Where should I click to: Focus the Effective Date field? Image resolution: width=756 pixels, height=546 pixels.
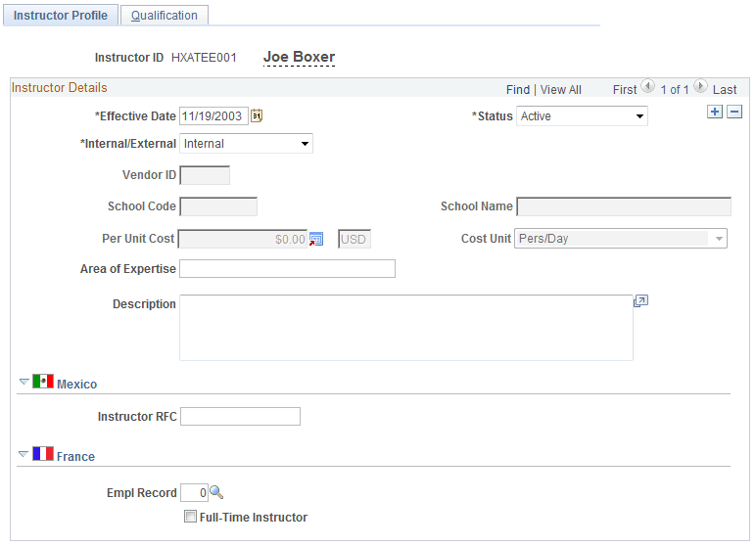coord(213,116)
